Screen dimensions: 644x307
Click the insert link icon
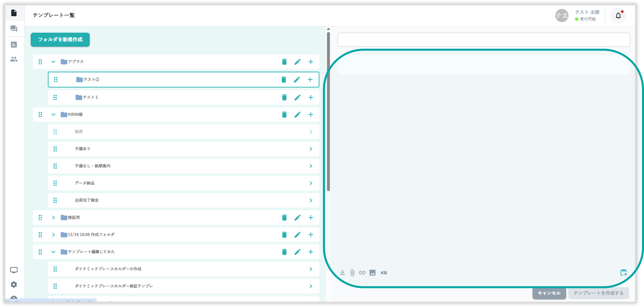pyautogui.click(x=362, y=272)
